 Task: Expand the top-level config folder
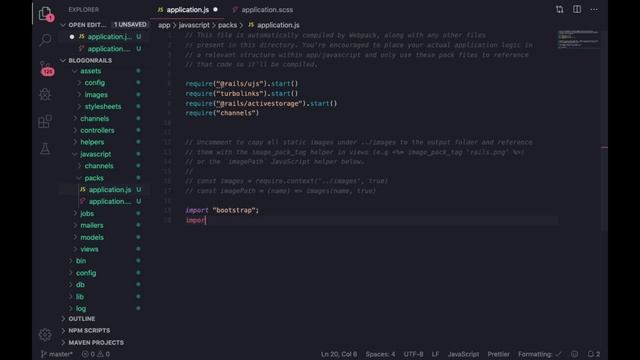86,273
